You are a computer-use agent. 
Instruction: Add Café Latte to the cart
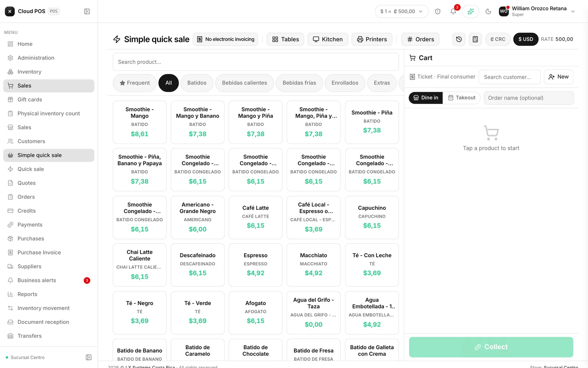pyautogui.click(x=255, y=217)
